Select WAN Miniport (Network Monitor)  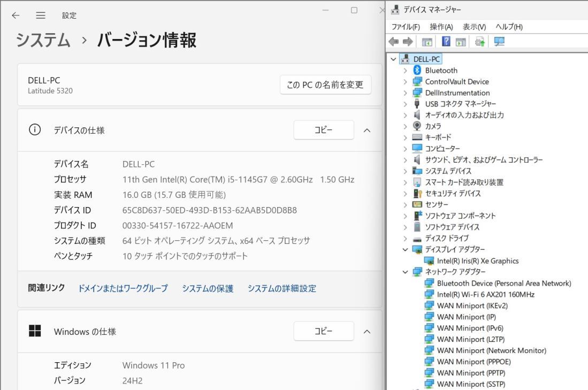pyautogui.click(x=492, y=350)
